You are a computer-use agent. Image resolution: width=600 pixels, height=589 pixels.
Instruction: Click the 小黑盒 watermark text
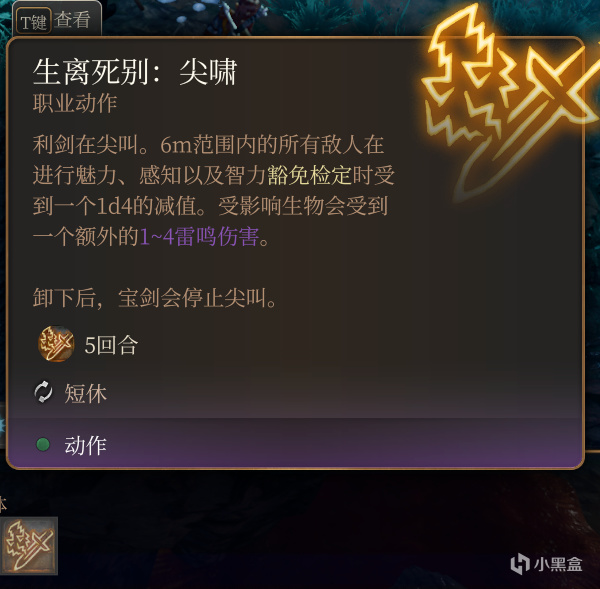tap(558, 564)
